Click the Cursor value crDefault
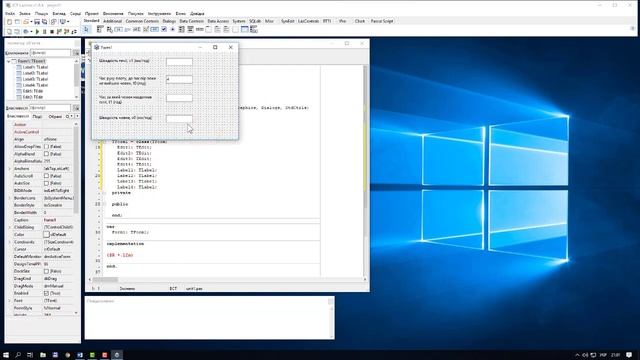This screenshot has width=640, height=360. tap(52, 249)
